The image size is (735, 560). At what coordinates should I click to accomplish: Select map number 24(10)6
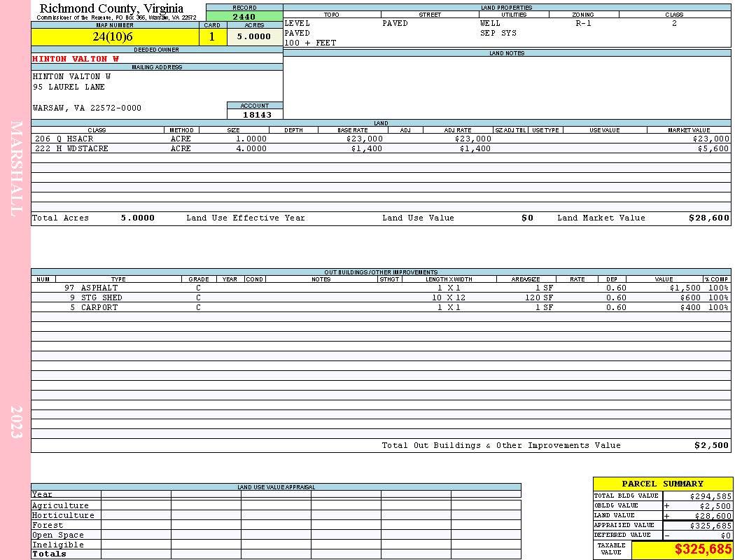(x=113, y=36)
